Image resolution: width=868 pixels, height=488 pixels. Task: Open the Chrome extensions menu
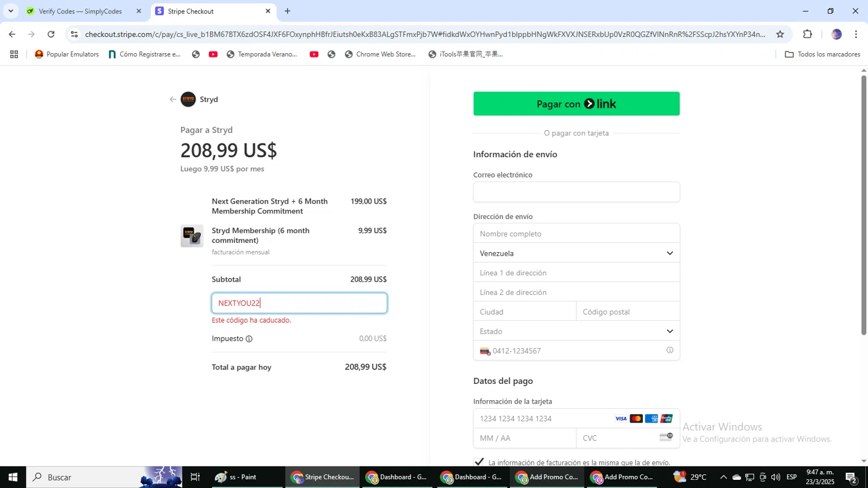(808, 34)
